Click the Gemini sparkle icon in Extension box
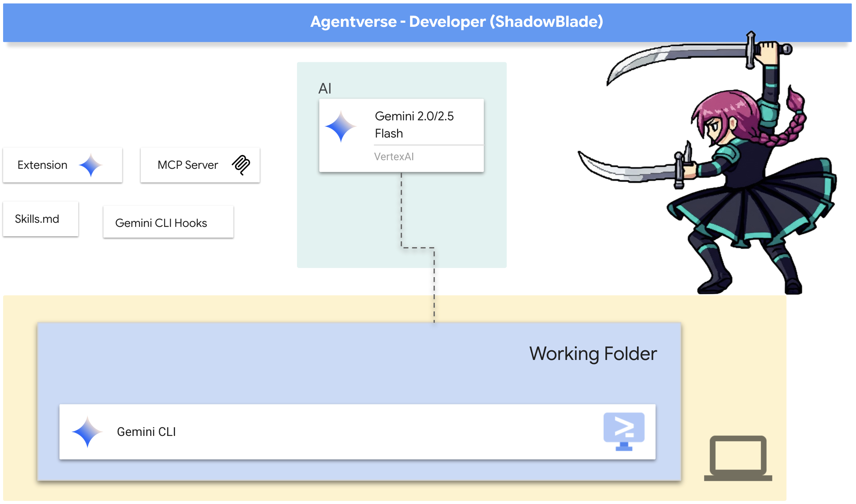 click(x=90, y=165)
